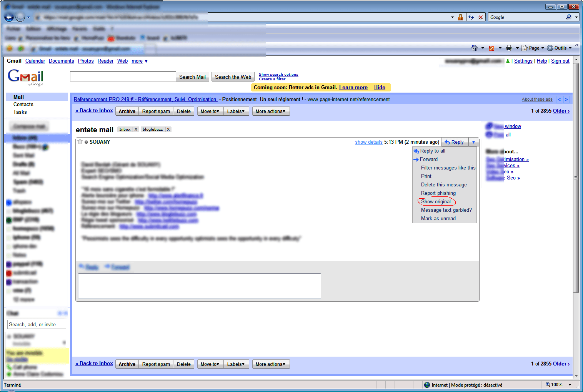This screenshot has width=583, height=392.
Task: Click the Search Mail button
Action: point(192,77)
